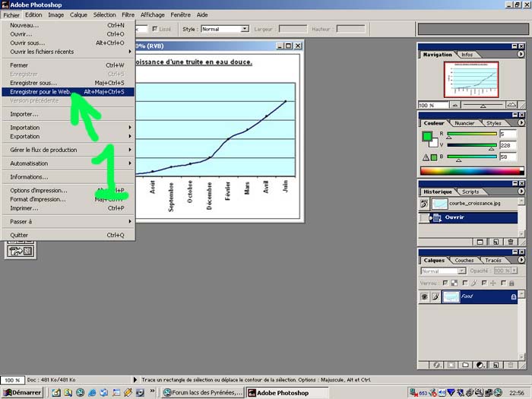Image resolution: width=532 pixels, height=399 pixels.
Task: Toggle the Lissé checkbox in options bar
Action: [156, 29]
